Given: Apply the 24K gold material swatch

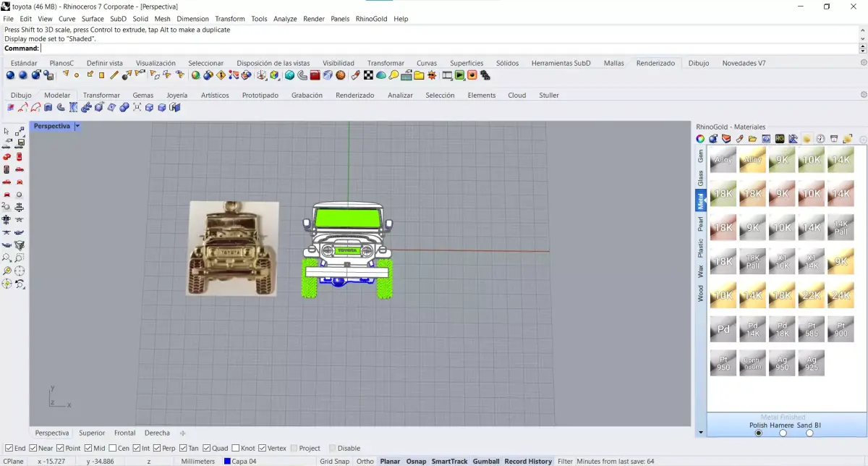Looking at the screenshot, I should point(841,295).
